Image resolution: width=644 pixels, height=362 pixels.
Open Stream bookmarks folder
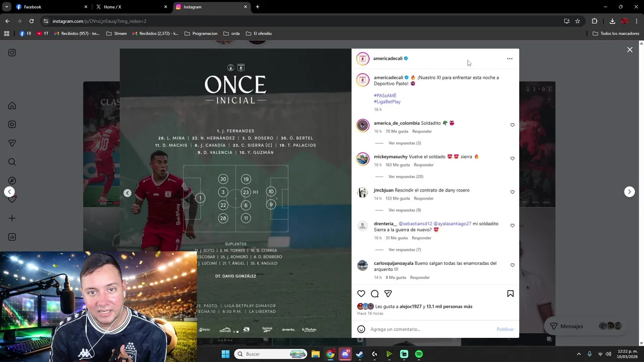pyautogui.click(x=116, y=34)
